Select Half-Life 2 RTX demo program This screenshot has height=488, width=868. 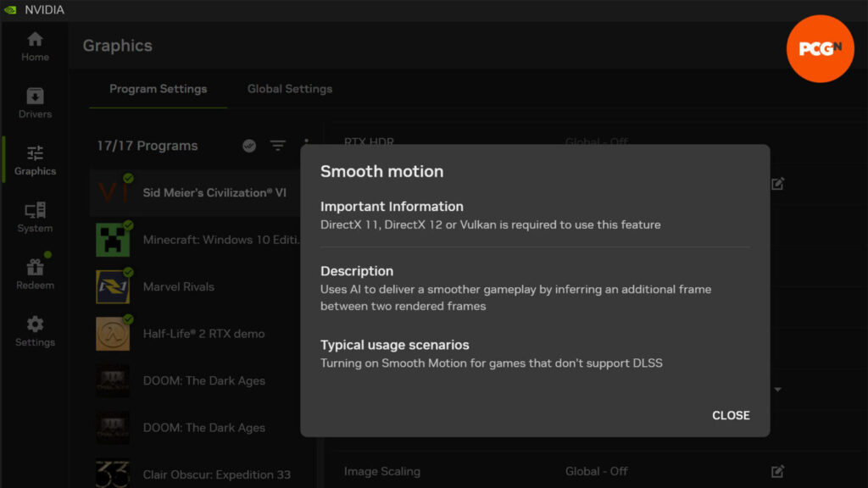click(195, 334)
